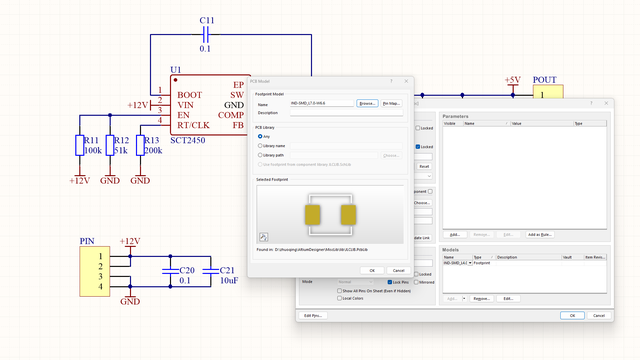The height and width of the screenshot is (360, 640).
Task: Click the footprint Name input field
Action: (322, 103)
